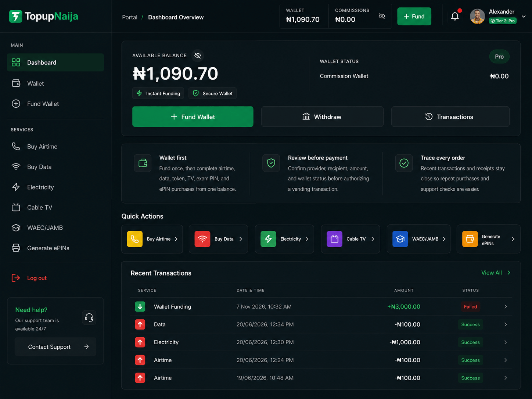Open Cable TV in the sidebar

tap(55, 208)
